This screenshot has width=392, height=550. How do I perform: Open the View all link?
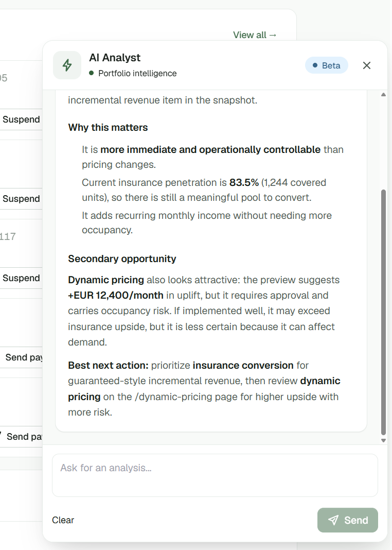click(x=255, y=35)
